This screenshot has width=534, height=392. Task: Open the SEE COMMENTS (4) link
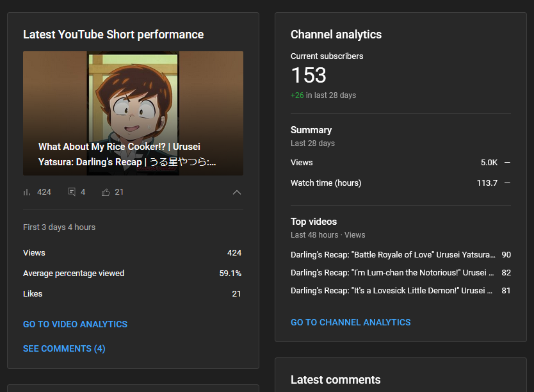[64, 348]
